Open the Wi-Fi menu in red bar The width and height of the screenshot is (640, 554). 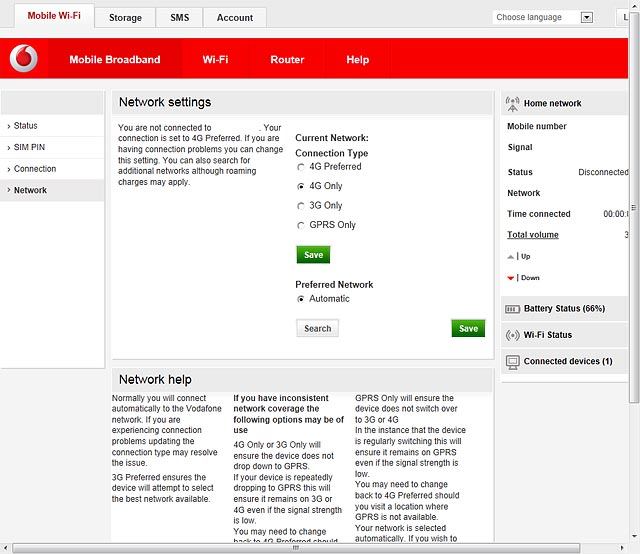(216, 60)
